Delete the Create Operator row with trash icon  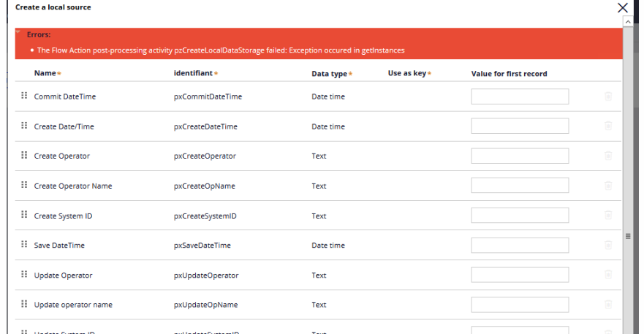tap(608, 156)
